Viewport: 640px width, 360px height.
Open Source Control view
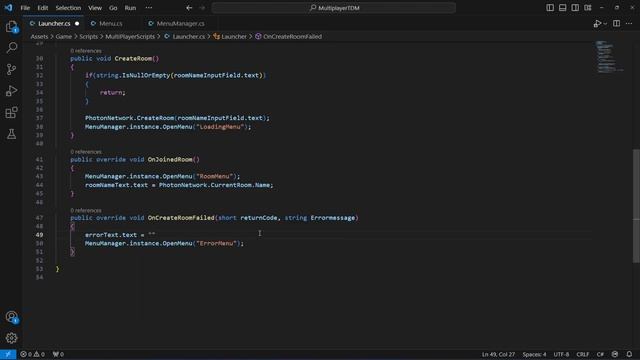pyautogui.click(x=11, y=69)
